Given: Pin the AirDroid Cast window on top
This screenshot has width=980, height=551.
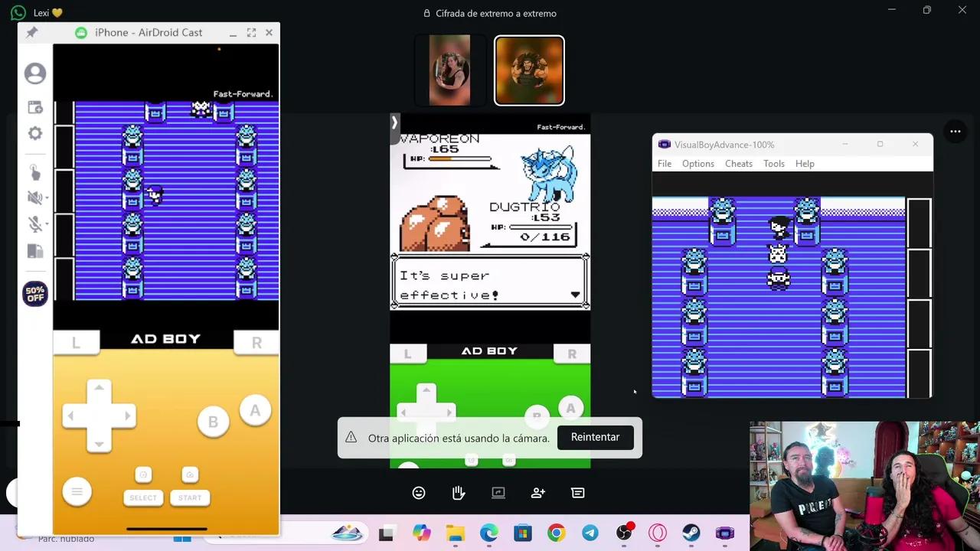Looking at the screenshot, I should tap(31, 33).
